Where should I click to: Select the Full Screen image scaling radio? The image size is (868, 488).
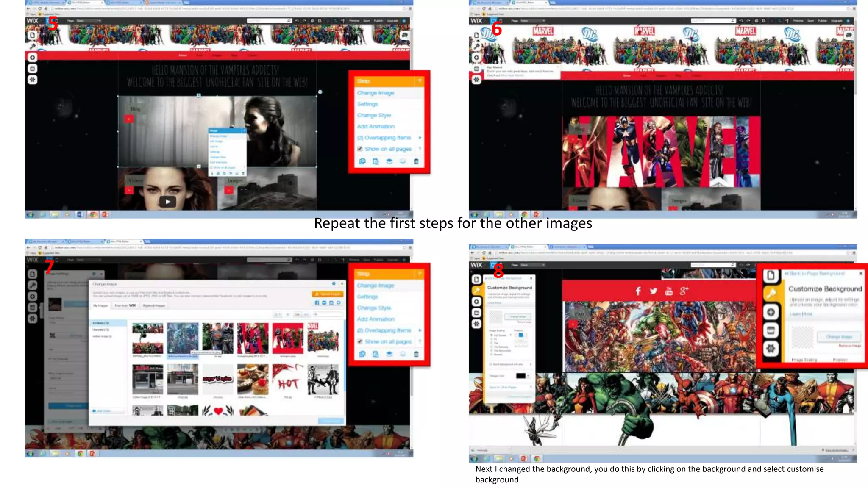[x=491, y=335]
